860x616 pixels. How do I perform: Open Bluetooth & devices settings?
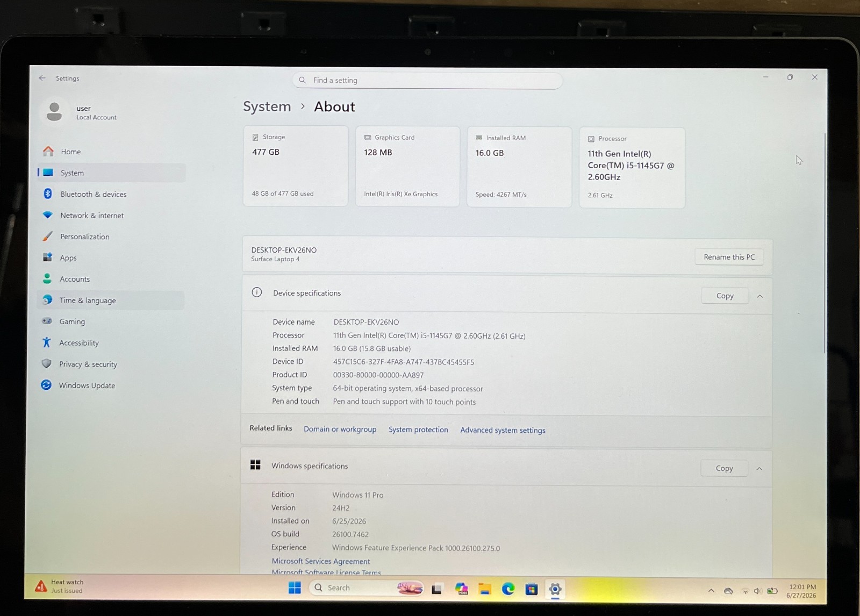pyautogui.click(x=111, y=194)
